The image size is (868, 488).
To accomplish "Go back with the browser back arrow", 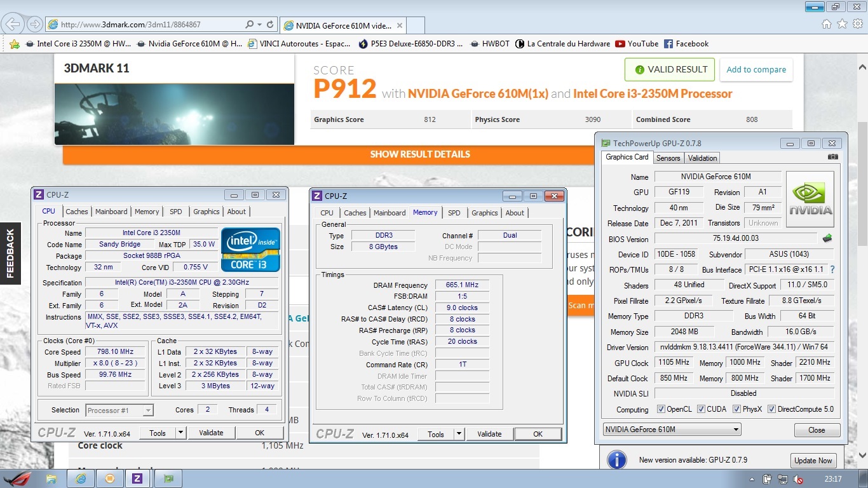I will pyautogui.click(x=12, y=25).
